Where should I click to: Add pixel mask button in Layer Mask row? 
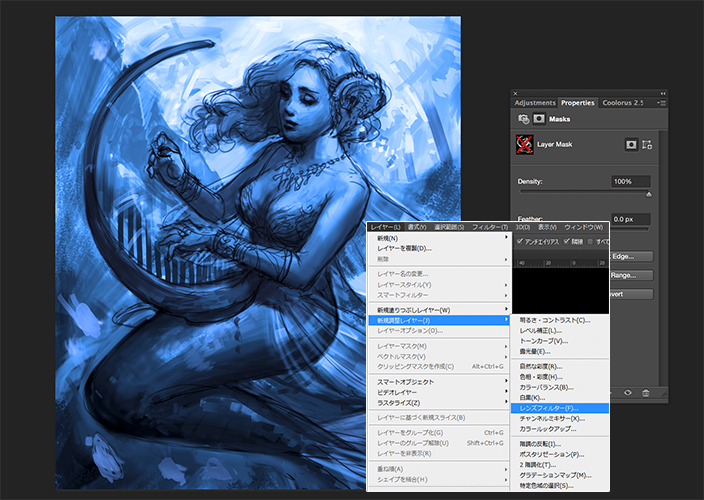(631, 145)
